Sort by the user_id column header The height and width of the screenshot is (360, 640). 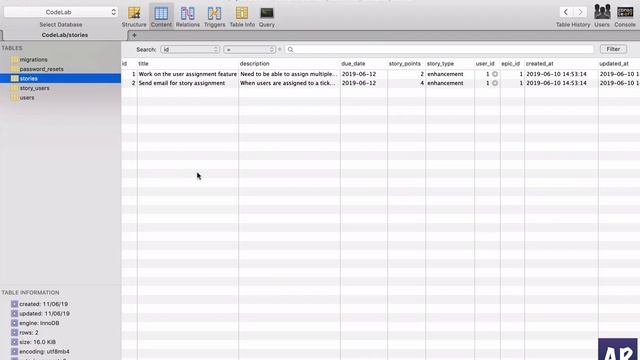click(487, 64)
